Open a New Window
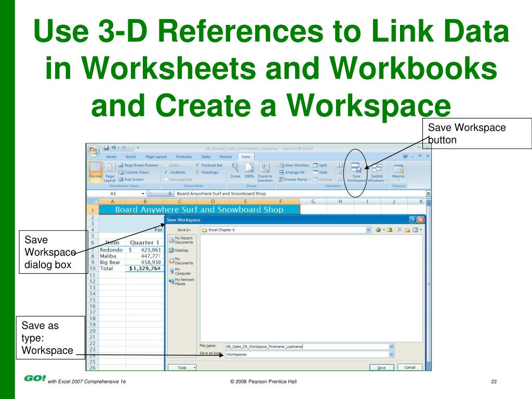The height and width of the screenshot is (399, 532). click(294, 165)
